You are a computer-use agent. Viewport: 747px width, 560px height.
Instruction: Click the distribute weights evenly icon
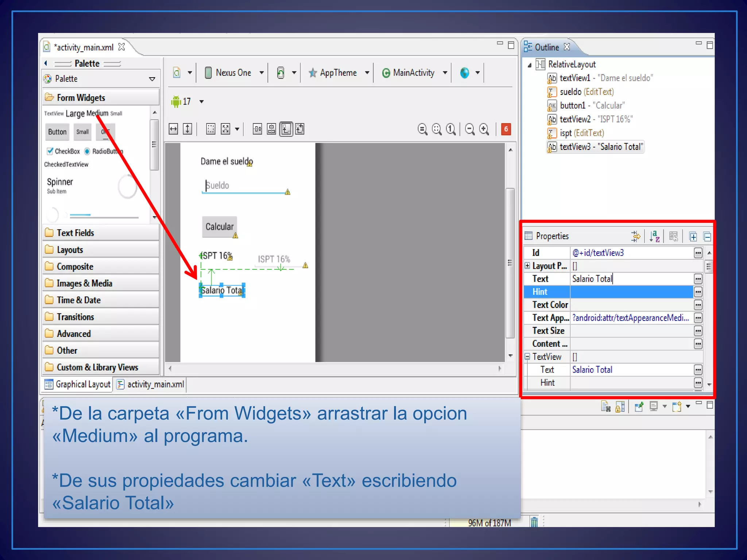point(258,129)
